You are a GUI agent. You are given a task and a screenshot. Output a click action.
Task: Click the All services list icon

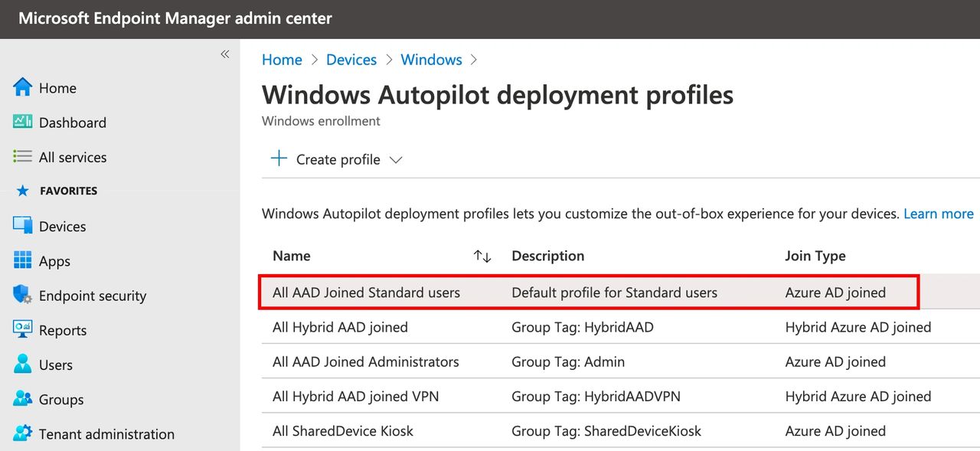tap(23, 156)
